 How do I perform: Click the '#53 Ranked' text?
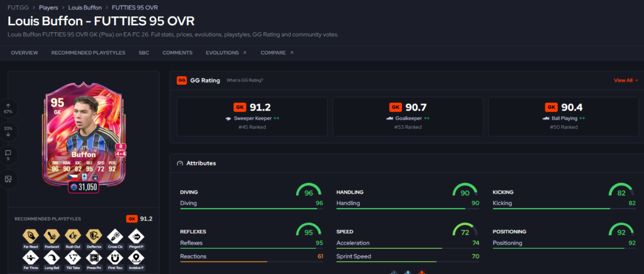coord(408,127)
